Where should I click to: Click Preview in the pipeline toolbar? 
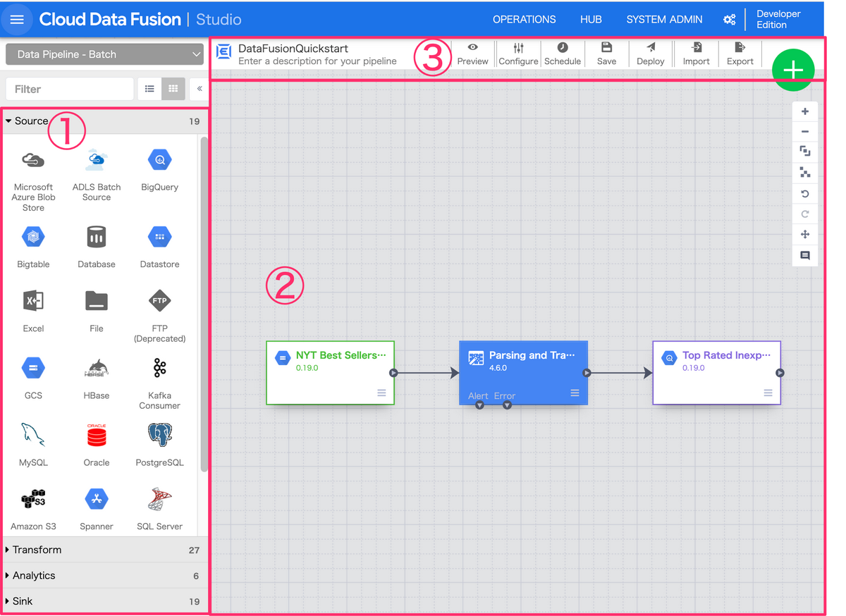pos(472,54)
